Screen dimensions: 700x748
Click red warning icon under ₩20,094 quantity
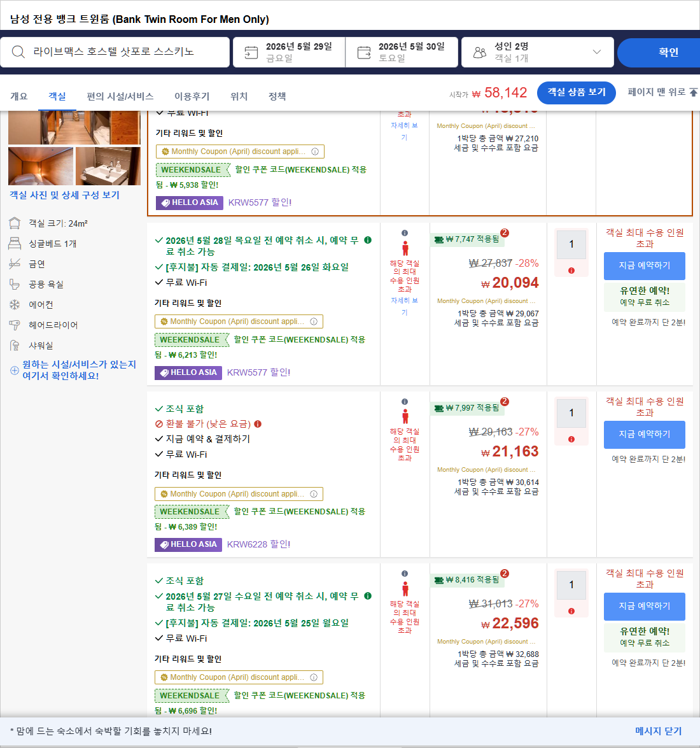[x=571, y=271]
